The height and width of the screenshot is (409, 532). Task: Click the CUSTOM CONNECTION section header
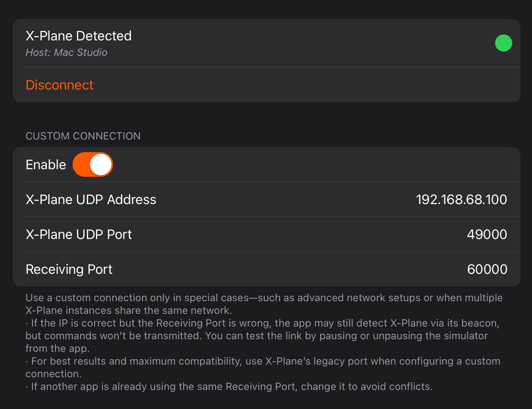[83, 136]
